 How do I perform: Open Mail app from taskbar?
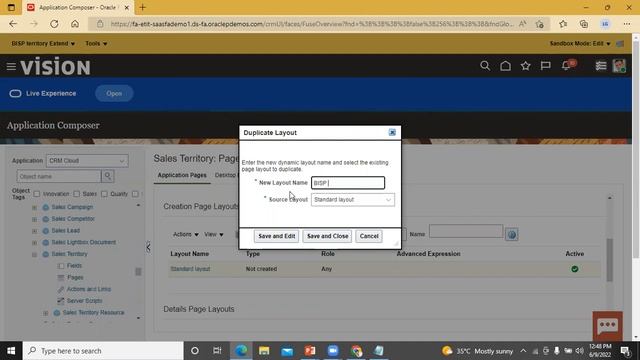click(287, 351)
